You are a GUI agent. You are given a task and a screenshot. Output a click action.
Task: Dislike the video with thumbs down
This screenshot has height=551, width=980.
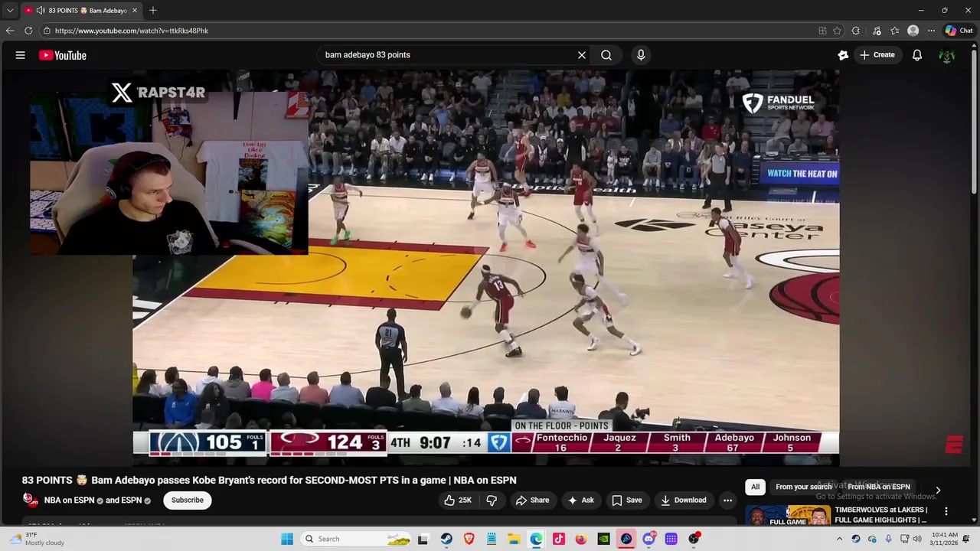coord(492,500)
